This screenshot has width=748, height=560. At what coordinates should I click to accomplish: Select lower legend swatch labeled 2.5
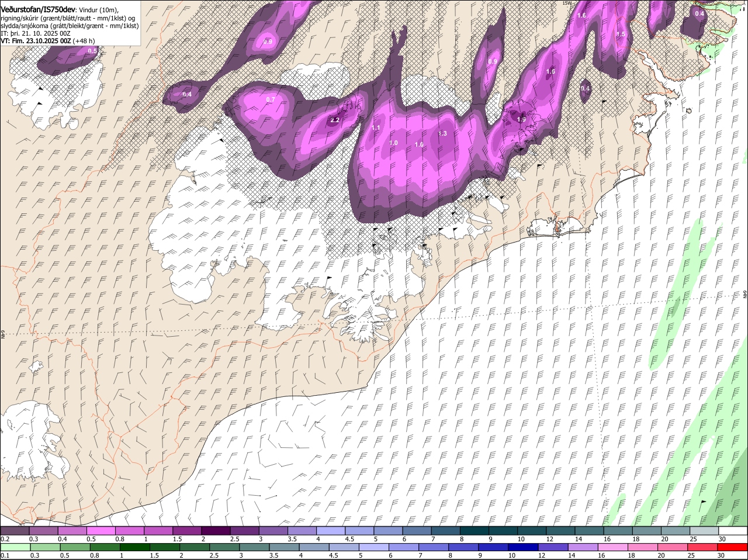tap(225, 547)
